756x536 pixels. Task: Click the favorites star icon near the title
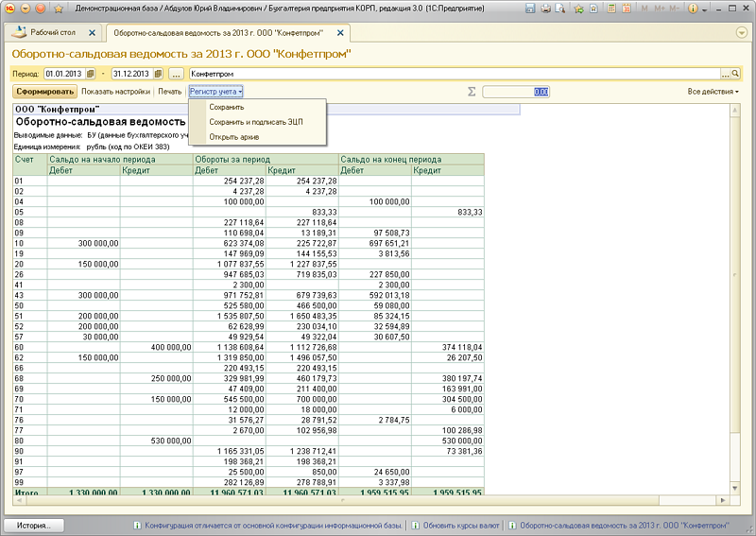click(60, 8)
